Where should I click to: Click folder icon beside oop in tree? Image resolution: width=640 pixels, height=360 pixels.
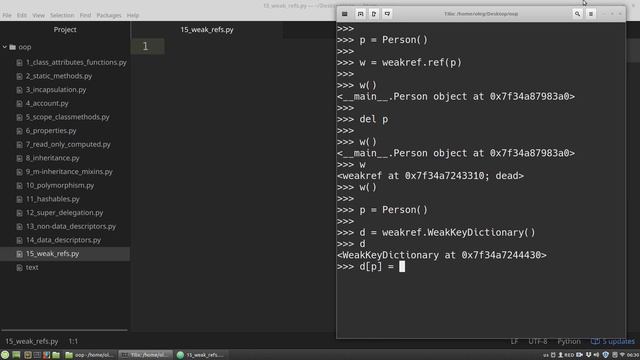click(x=13, y=47)
